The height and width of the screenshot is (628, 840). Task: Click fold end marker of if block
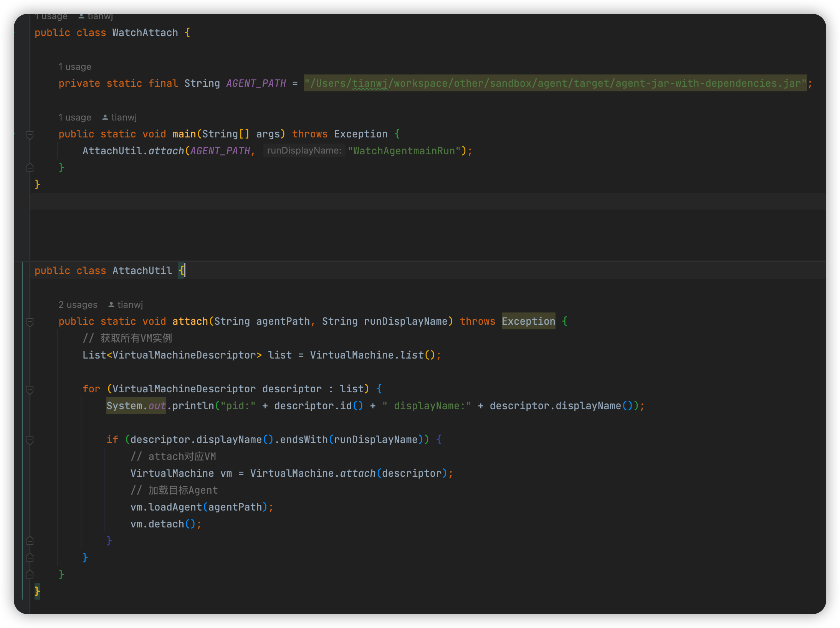(x=30, y=541)
